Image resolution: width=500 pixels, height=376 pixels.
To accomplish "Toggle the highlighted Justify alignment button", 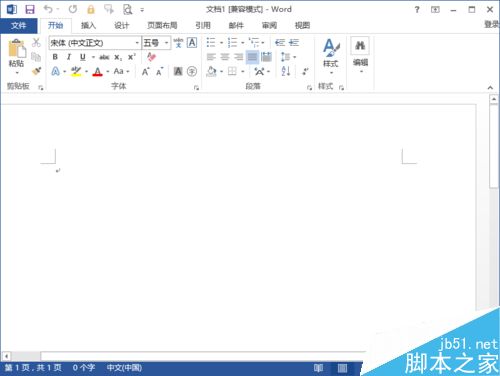I will [x=252, y=57].
